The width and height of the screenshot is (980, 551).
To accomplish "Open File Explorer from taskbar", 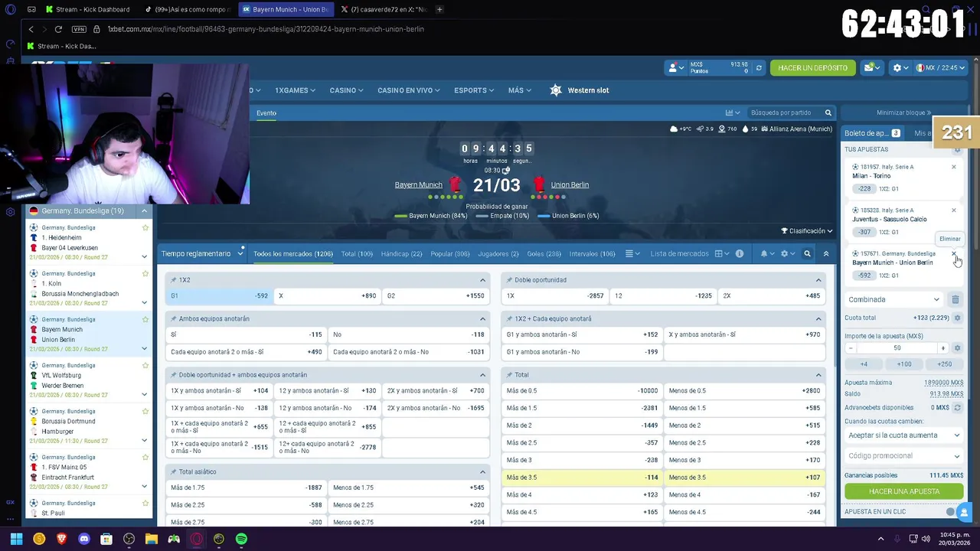I will click(151, 539).
